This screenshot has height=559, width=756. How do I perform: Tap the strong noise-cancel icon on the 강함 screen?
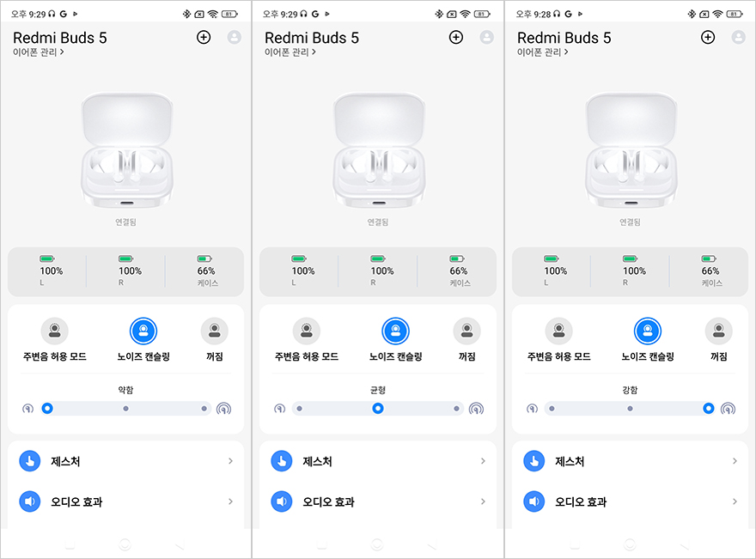coord(728,409)
